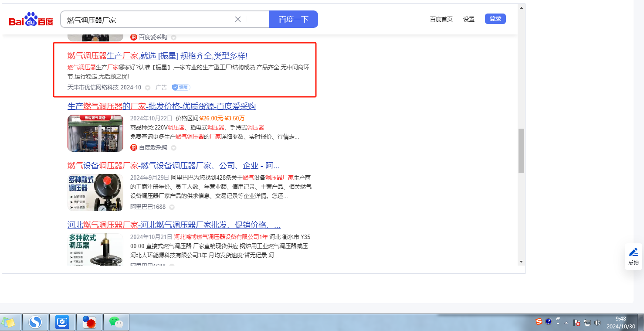Viewport: 644px width, 331px height.
Task: Click the network connection tray icon
Action: click(x=587, y=323)
